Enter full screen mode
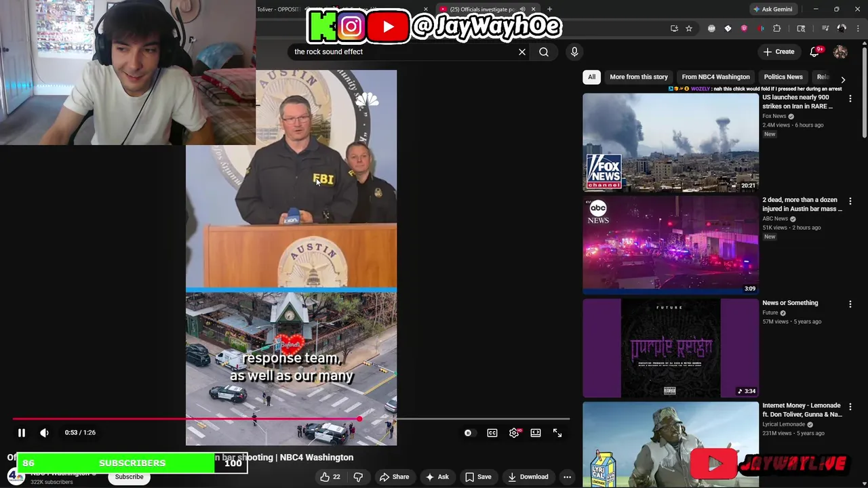The height and width of the screenshot is (488, 868). coord(557,432)
